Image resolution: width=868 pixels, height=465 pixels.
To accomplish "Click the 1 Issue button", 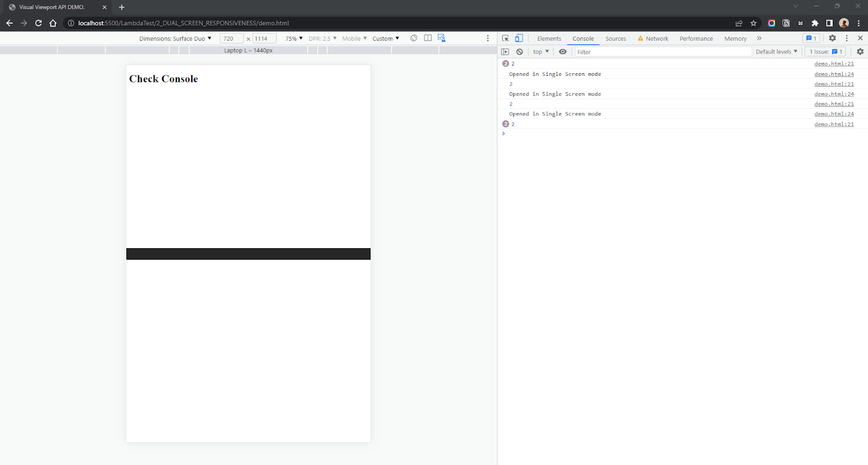I will tap(826, 51).
